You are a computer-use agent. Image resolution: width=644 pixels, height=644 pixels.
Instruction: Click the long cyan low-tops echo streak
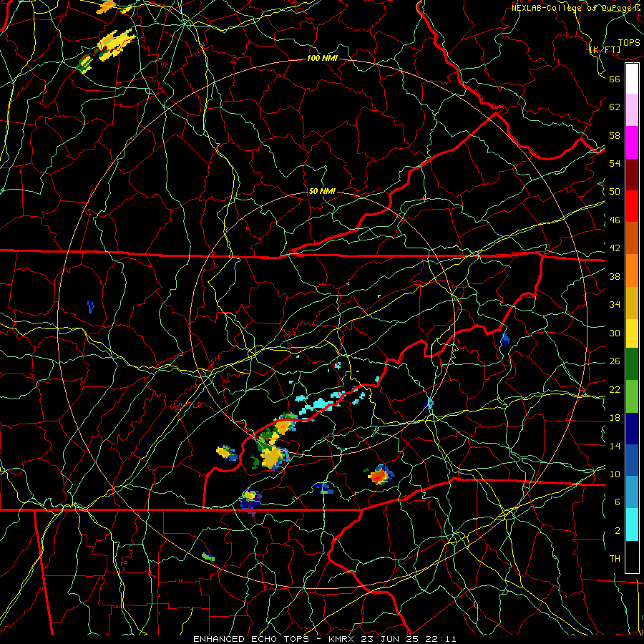(x=321, y=402)
